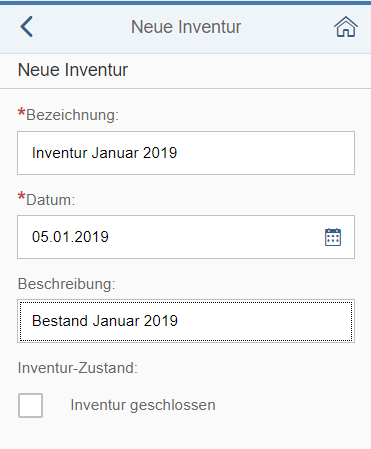Click the 'Neue Inventur' section heading below header
The width and height of the screenshot is (371, 449).
pos(73,70)
